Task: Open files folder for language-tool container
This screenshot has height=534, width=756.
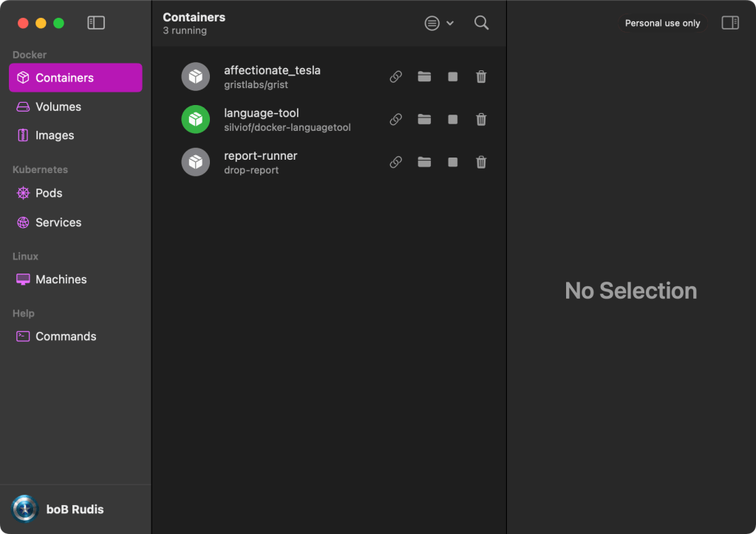Action: pos(424,120)
